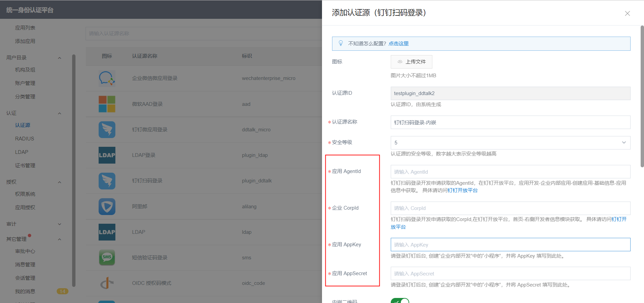Click the LDAP登录 row icon
This screenshot has width=644, height=303.
coord(107,155)
